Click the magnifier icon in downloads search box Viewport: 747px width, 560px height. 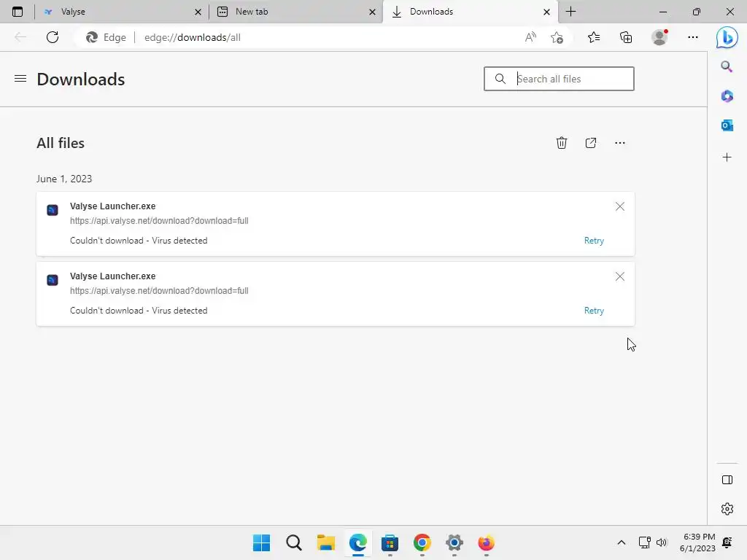pos(500,79)
